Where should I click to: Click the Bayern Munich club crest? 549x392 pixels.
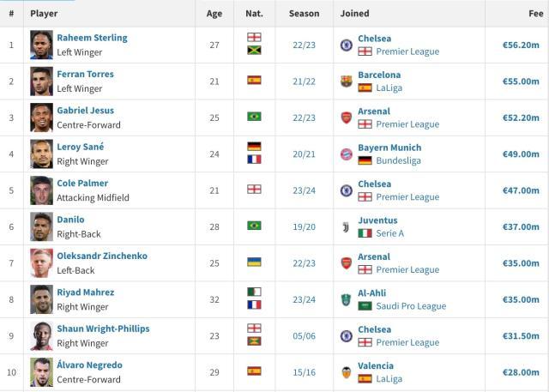tap(346, 154)
